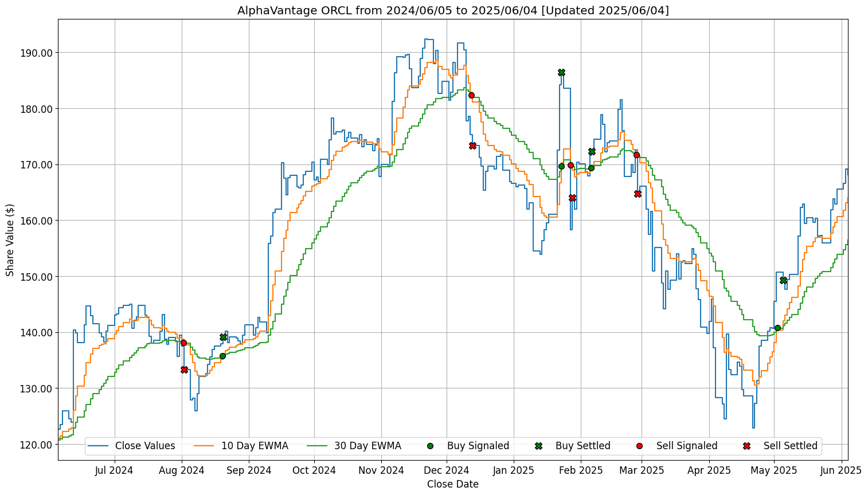The width and height of the screenshot is (868, 495).
Task: Click the Buy Settled green X in legend
Action: pos(538,446)
